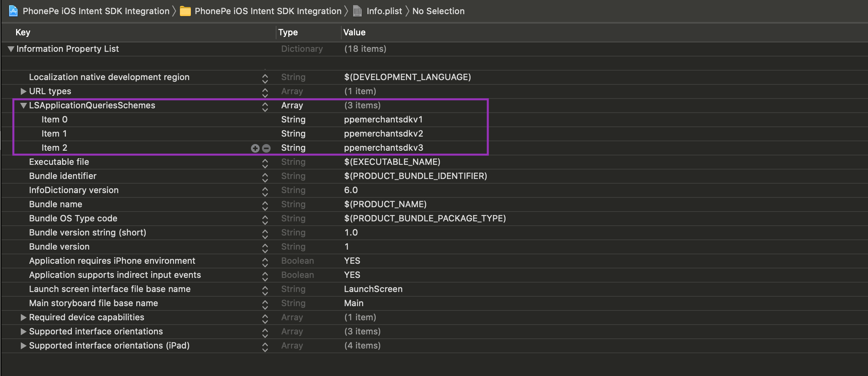Viewport: 868px width, 376px height.
Task: Click Info.plist in the breadcrumb path
Action: pos(384,11)
